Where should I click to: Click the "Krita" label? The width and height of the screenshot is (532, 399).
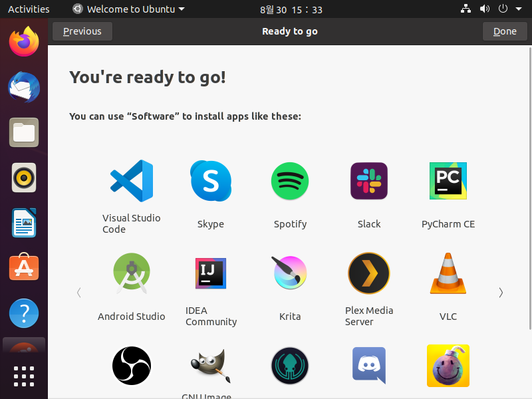click(x=290, y=317)
